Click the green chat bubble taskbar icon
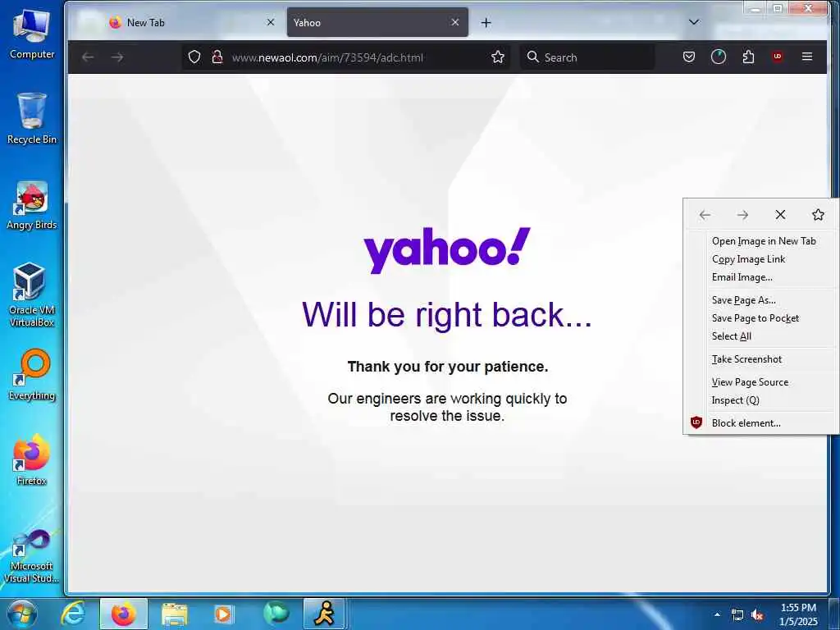 276,614
